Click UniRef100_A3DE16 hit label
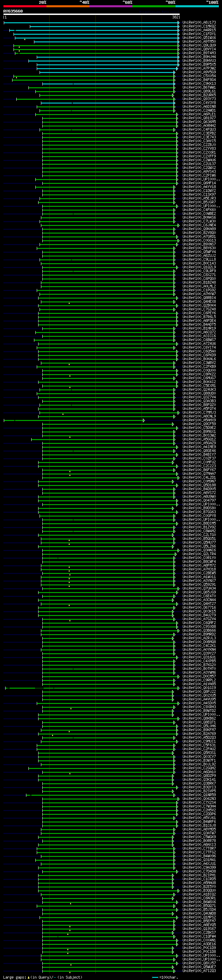The width and height of the screenshot is (222, 980). click(199, 944)
